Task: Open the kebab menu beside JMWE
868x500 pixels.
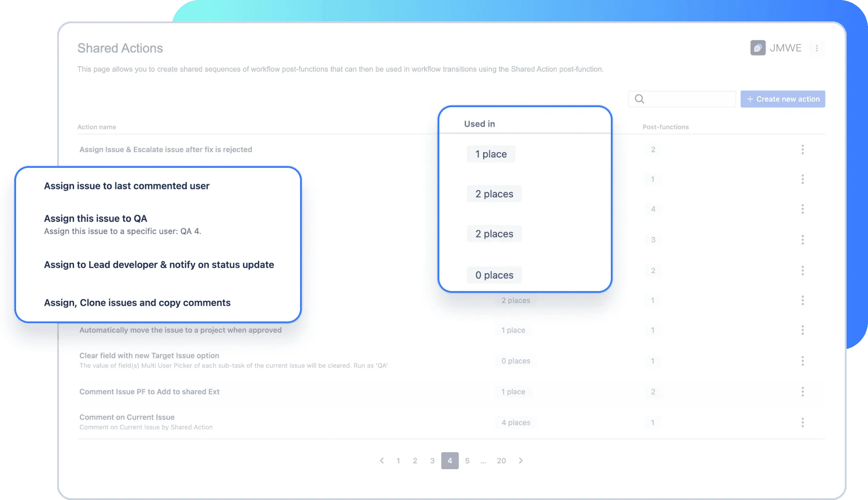Action: (817, 48)
